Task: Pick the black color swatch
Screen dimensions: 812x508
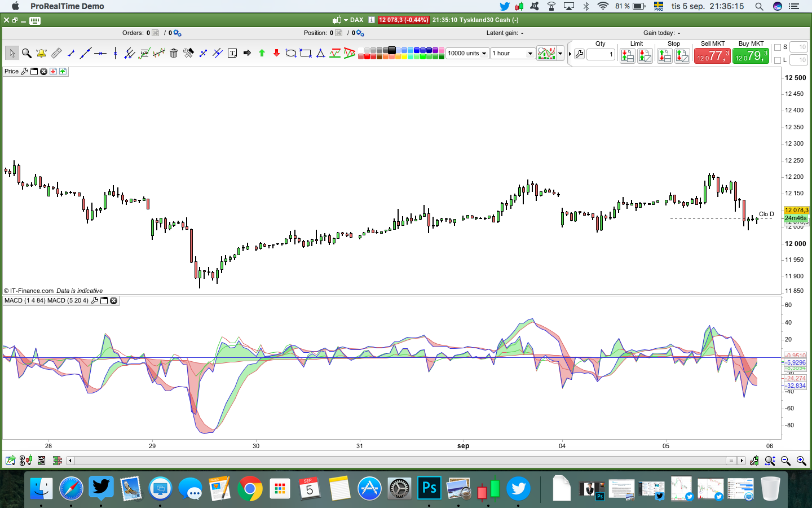Action: (392, 50)
